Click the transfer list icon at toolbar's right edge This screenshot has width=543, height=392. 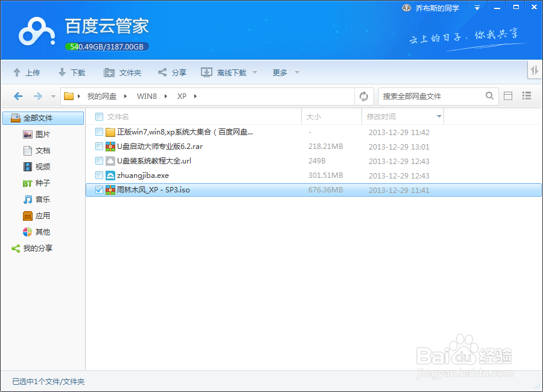coord(535,71)
